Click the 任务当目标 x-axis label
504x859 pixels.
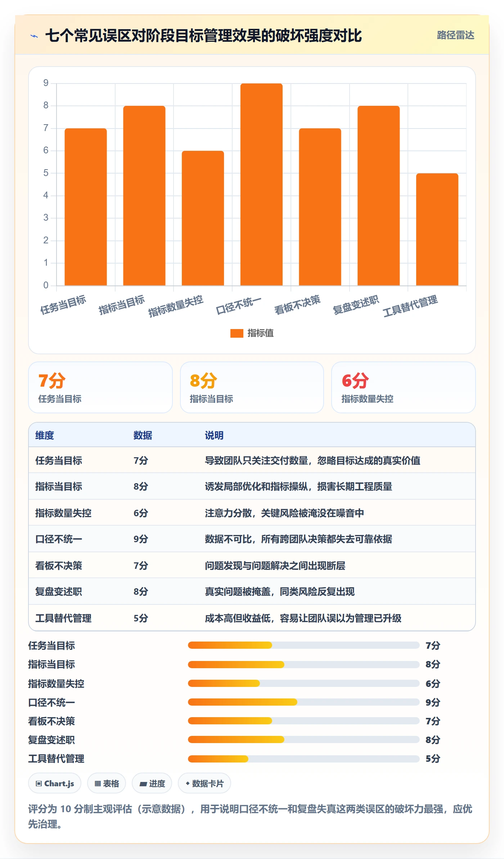(x=63, y=305)
